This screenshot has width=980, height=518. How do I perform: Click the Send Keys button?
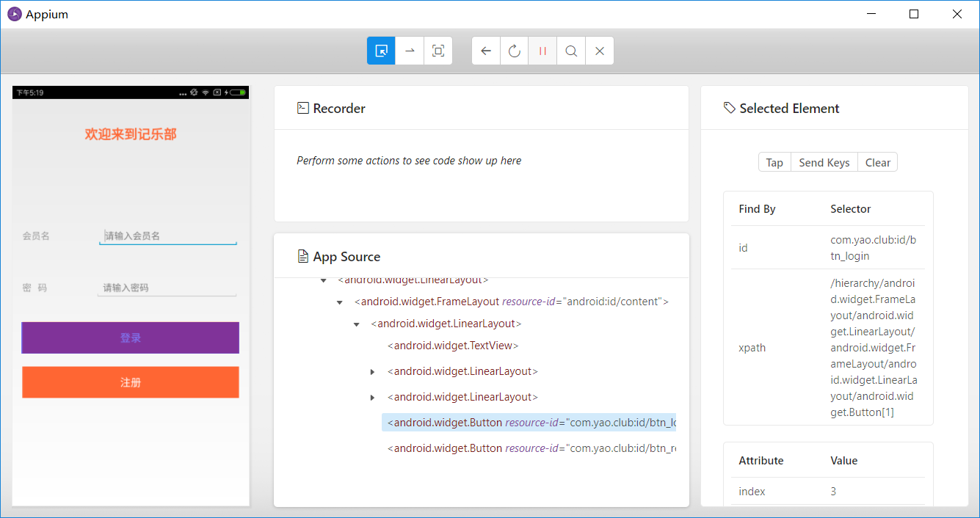coord(824,163)
